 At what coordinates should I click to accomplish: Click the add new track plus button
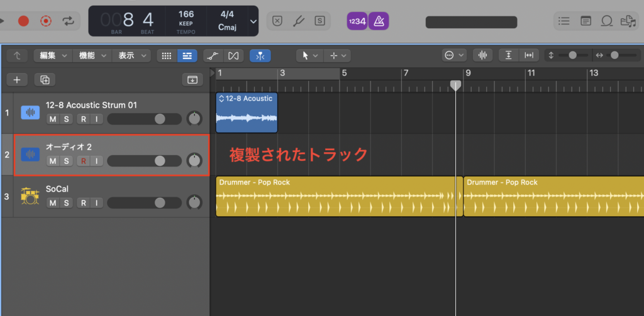17,79
